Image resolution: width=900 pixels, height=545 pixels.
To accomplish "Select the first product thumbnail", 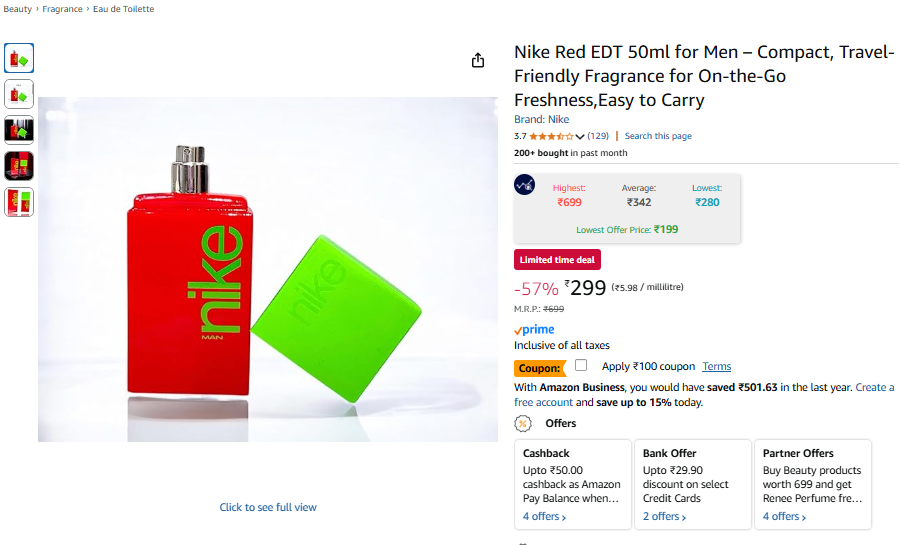I will (19, 58).
